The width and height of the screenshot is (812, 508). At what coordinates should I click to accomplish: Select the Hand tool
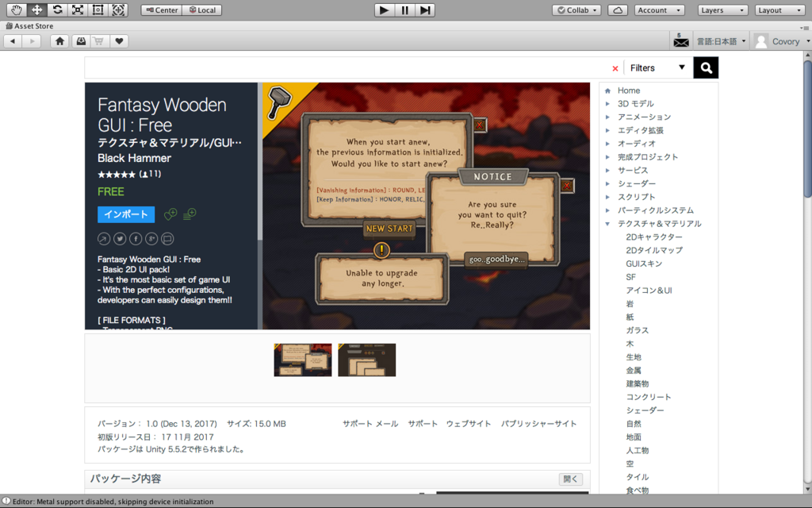click(x=17, y=10)
